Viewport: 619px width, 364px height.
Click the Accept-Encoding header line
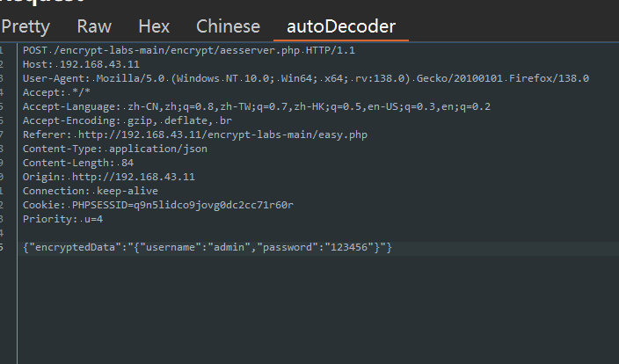tap(127, 120)
